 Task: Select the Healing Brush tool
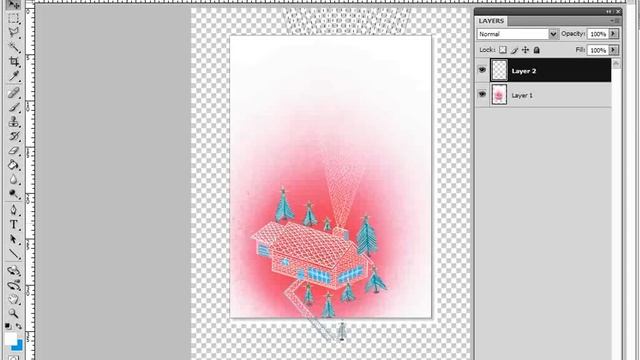click(x=13, y=93)
